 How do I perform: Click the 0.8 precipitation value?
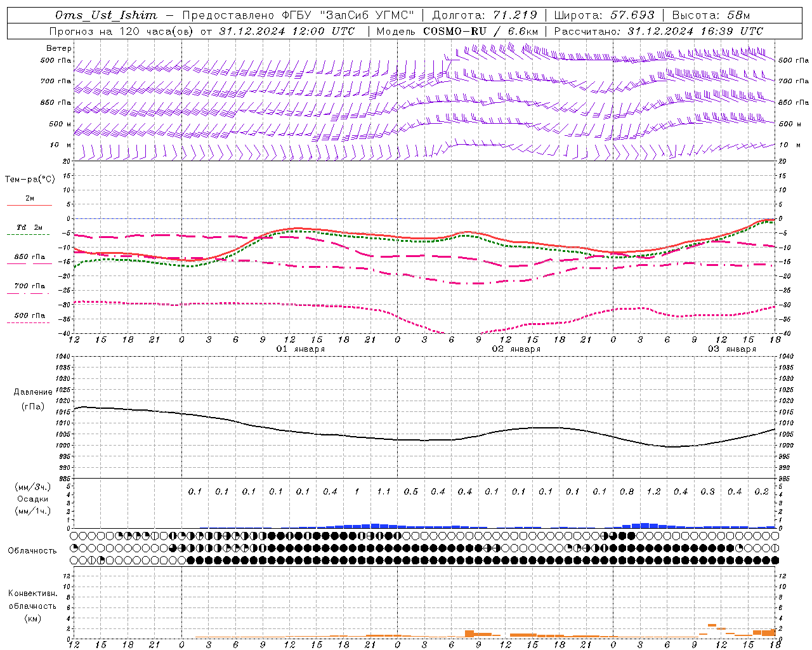[x=627, y=492]
